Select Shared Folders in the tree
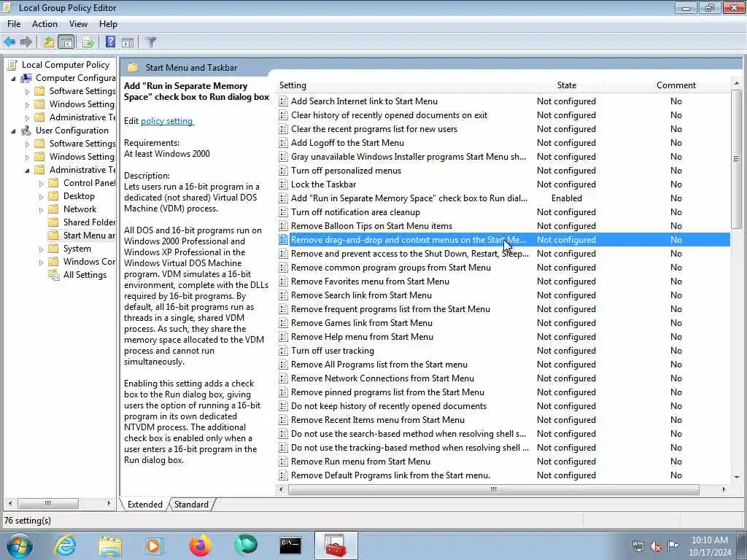Image resolution: width=747 pixels, height=560 pixels. 89,222
